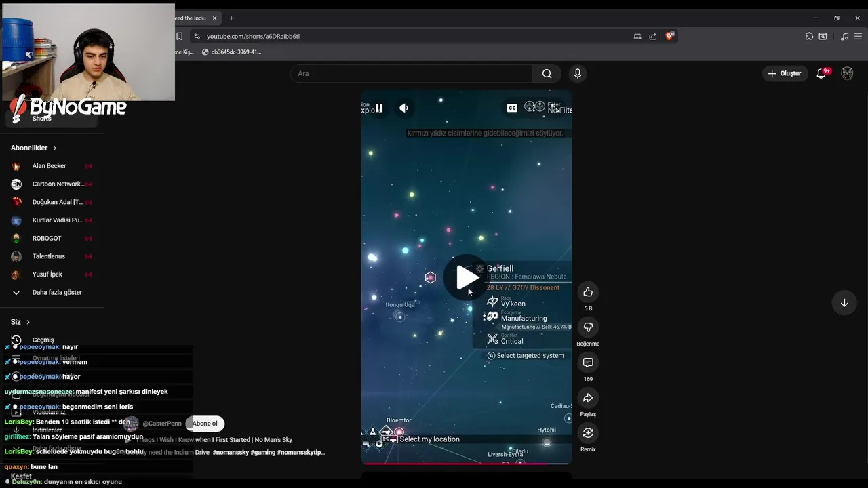Toggle closed captions CC on the Short
Viewport: 868px width, 488px height.
tap(512, 108)
